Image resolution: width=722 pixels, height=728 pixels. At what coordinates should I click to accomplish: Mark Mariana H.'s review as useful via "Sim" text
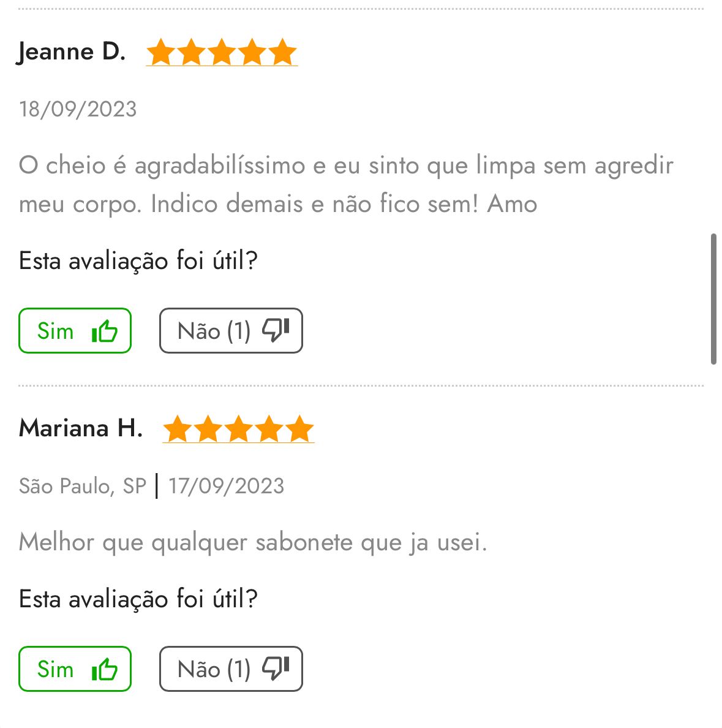pos(55,669)
